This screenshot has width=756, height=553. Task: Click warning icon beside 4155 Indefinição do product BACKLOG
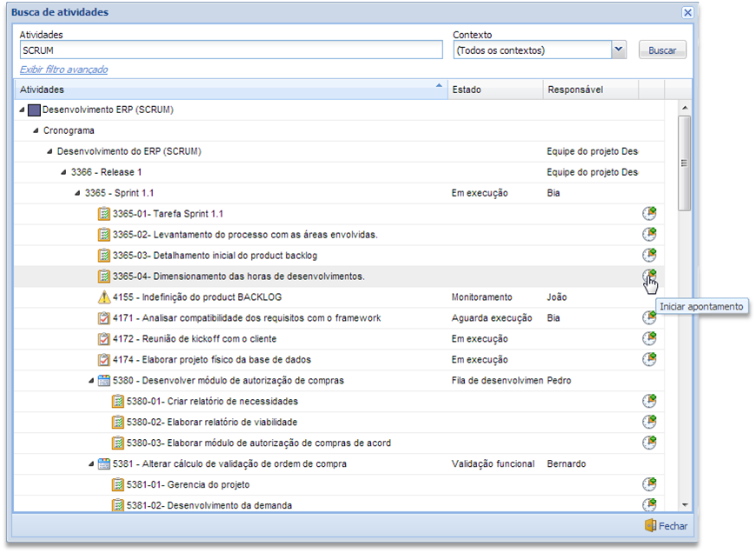tap(103, 297)
